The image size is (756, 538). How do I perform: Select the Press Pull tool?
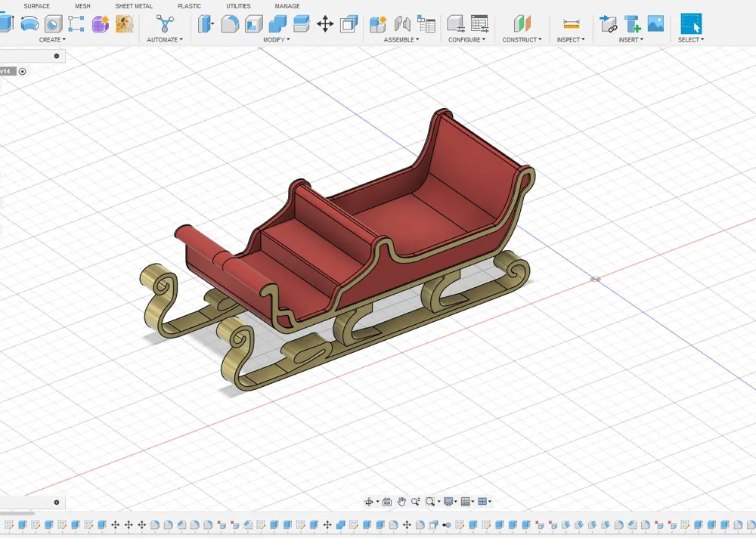click(x=206, y=23)
